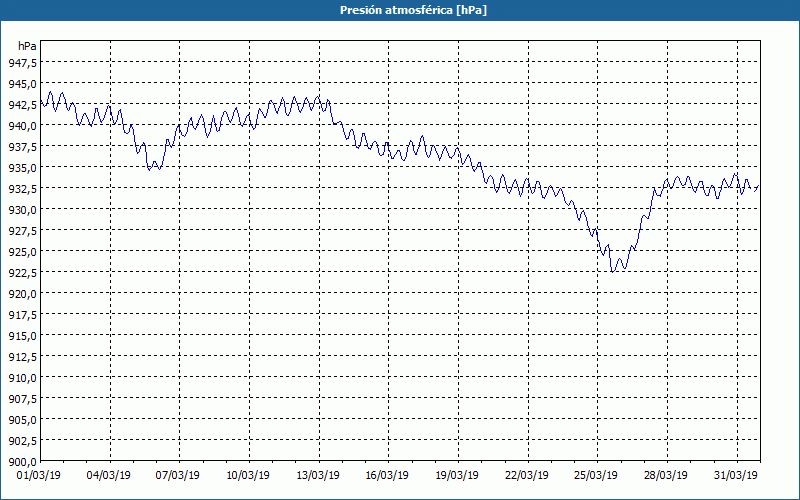800x500 pixels.
Task: Click the 31/03/19 date label
Action: tap(737, 475)
